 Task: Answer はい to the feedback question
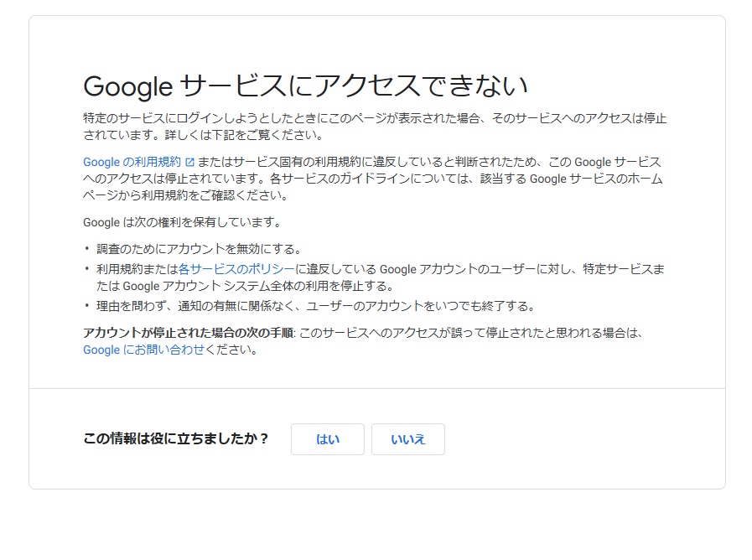tap(328, 439)
